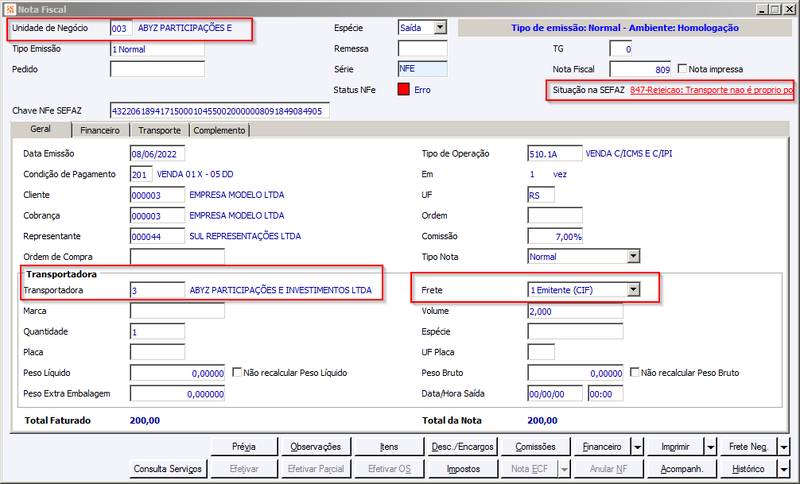Screen dimensions: 800x484
Task: Click the Transportadora code field
Action: [157, 290]
